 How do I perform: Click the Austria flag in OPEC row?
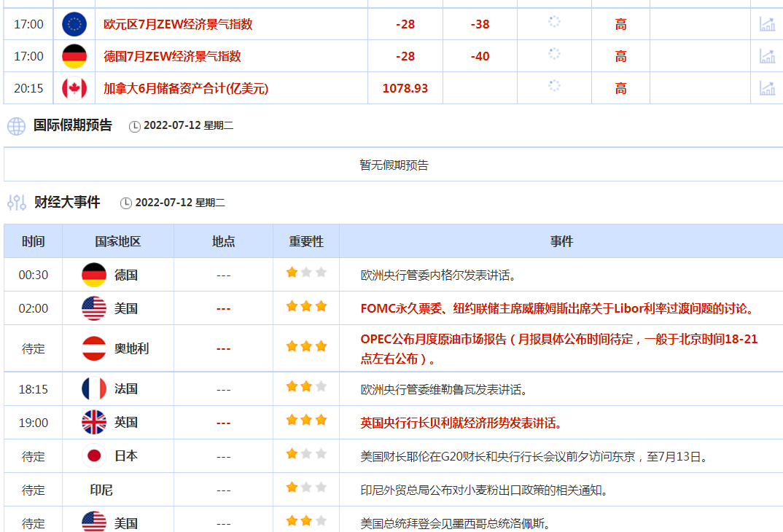(94, 348)
